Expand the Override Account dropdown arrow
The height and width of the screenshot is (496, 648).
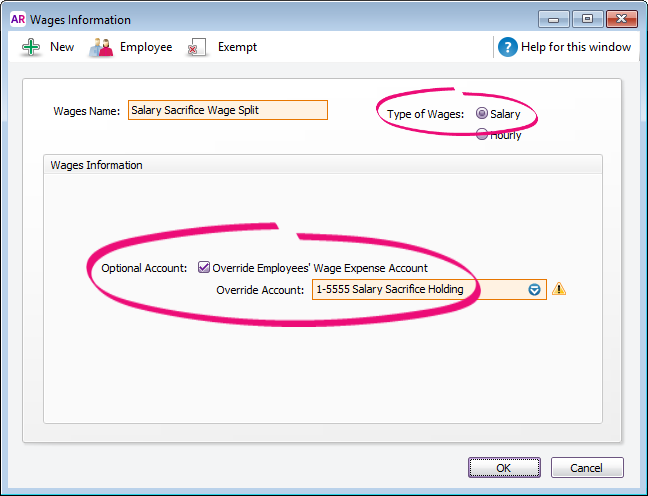point(534,290)
